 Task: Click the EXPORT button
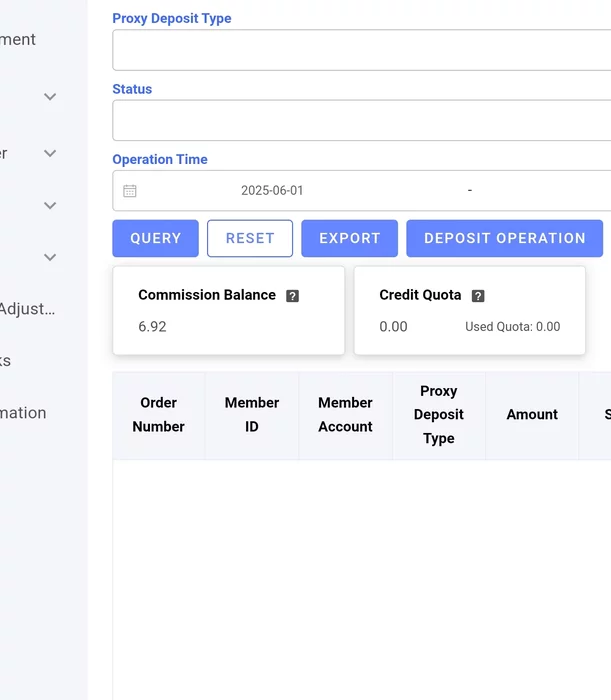click(349, 238)
